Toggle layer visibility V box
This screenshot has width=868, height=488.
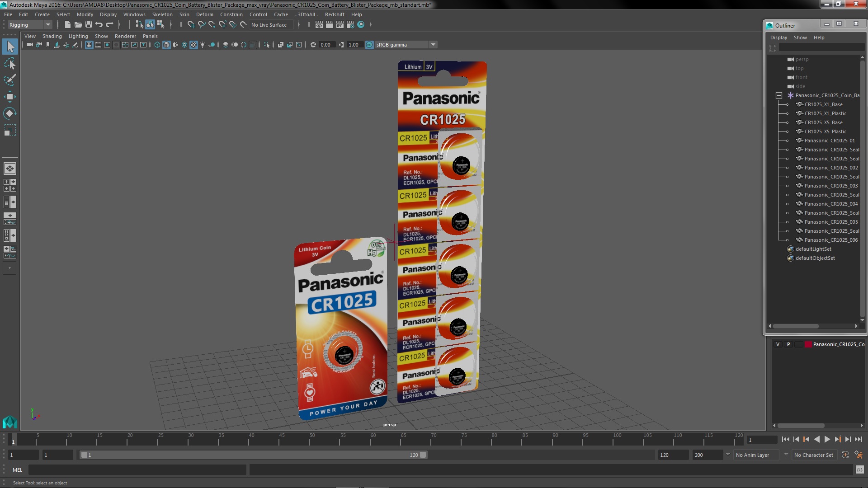(778, 344)
